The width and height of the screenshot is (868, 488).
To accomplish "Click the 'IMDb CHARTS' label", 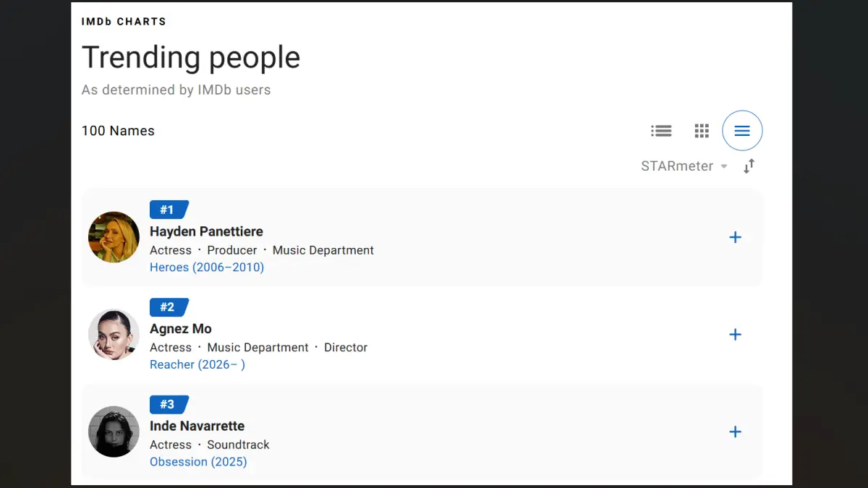I will [x=124, y=22].
